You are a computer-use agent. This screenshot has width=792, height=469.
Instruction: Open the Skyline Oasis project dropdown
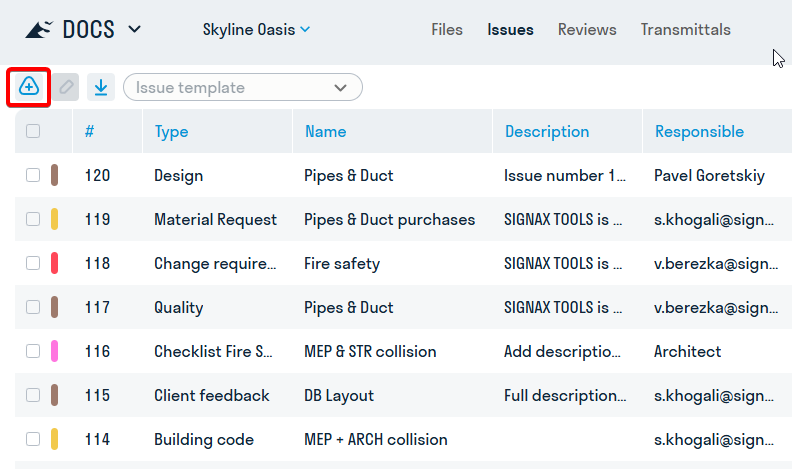point(257,30)
